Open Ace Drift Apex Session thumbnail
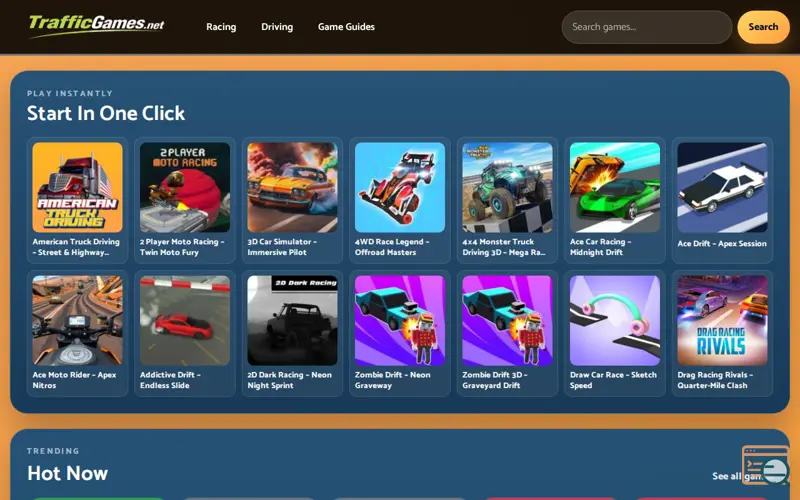The image size is (800, 500). [x=722, y=187]
